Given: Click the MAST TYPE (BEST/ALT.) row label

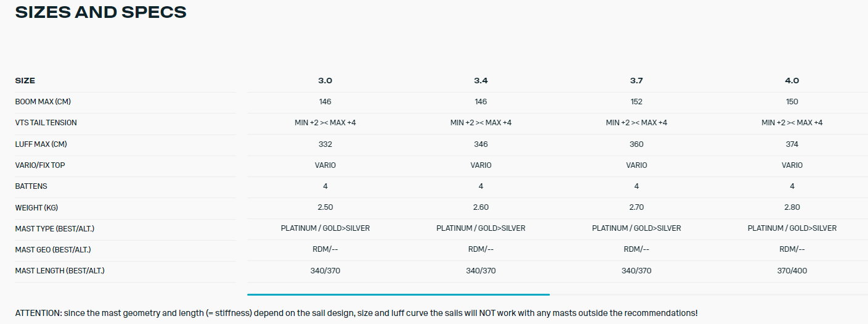Looking at the screenshot, I should point(55,229).
